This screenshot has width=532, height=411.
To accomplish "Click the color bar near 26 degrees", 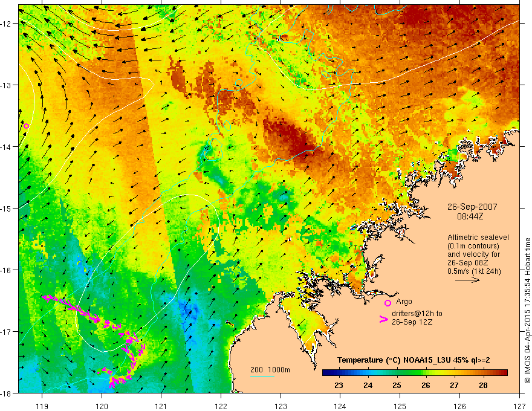I will tap(426, 373).
